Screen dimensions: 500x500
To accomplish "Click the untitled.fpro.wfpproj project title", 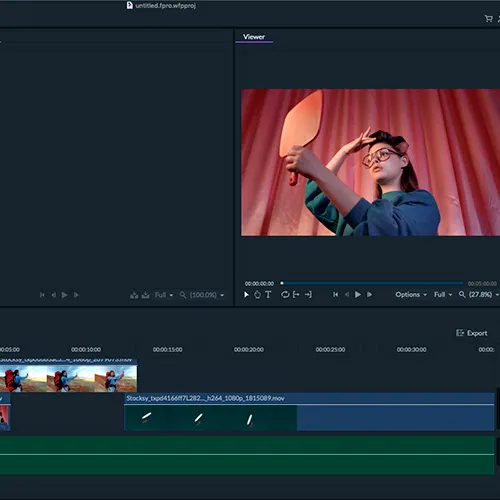I will [x=165, y=6].
